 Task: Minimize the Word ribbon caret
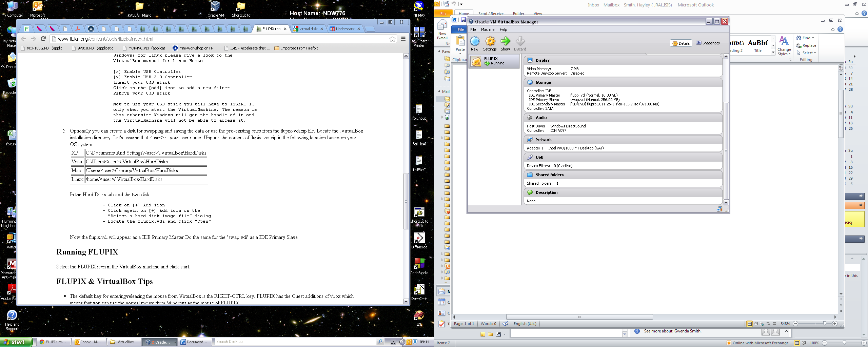(833, 29)
